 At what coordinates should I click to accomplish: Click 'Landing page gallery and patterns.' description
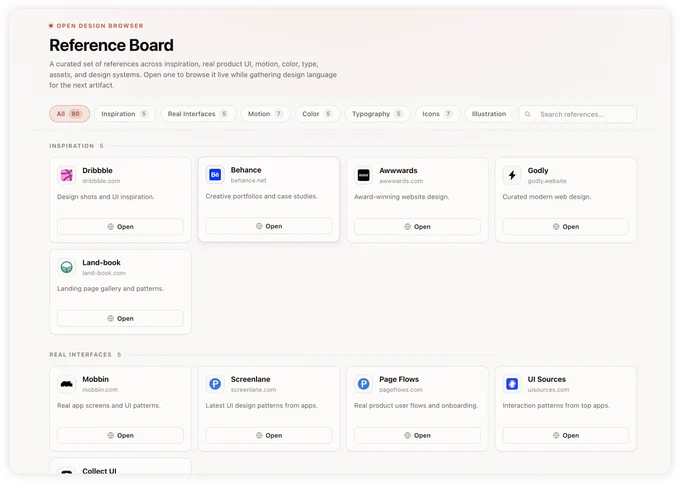coord(111,289)
